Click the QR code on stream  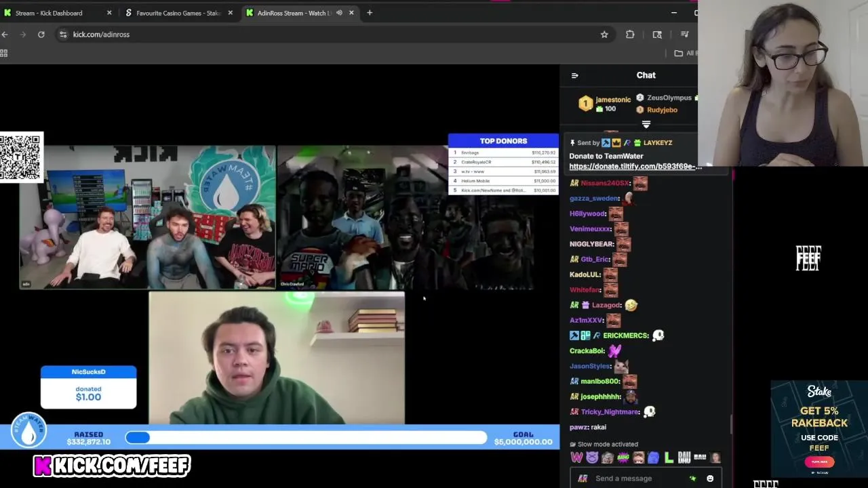[20, 157]
